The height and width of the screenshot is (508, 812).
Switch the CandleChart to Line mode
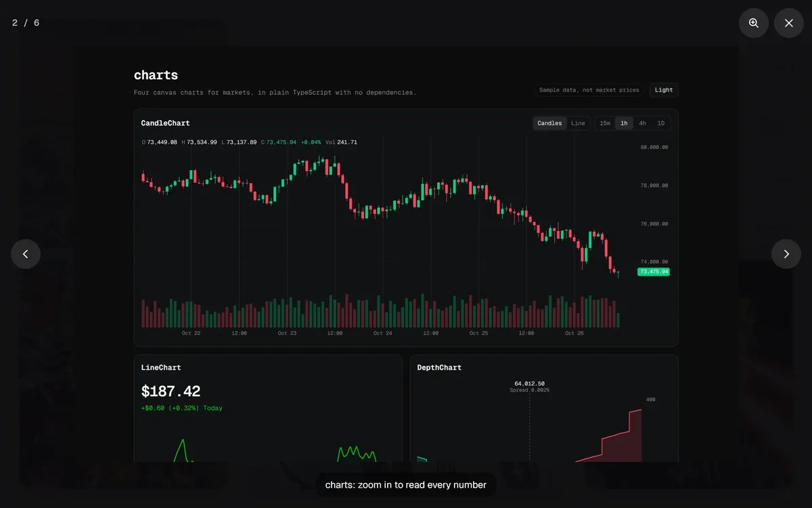point(578,123)
